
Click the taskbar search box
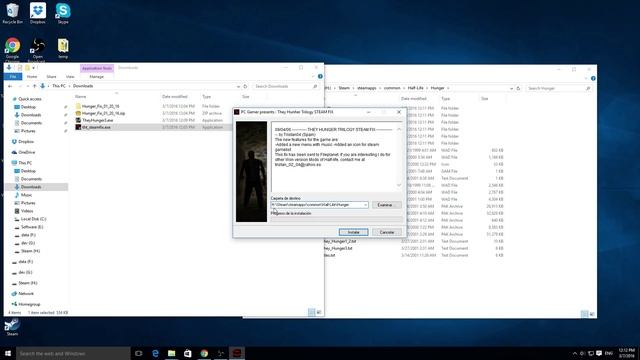73,353
